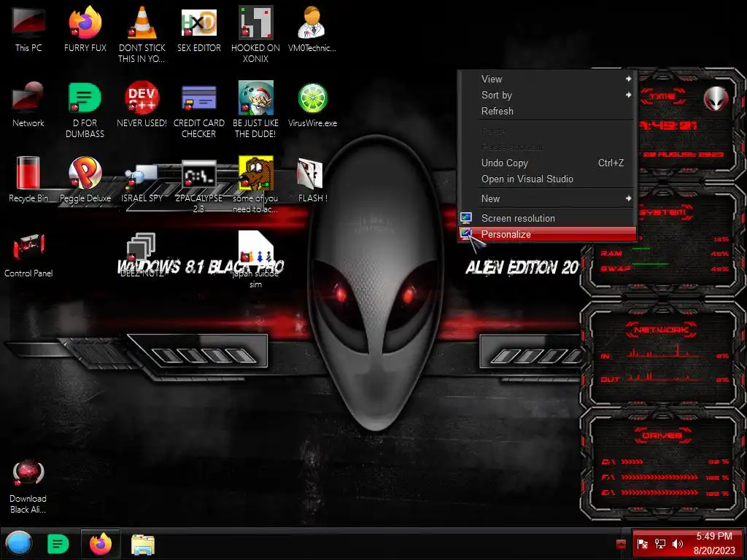This screenshot has height=560, width=747.
Task: Expand the New submenu
Action: (547, 198)
